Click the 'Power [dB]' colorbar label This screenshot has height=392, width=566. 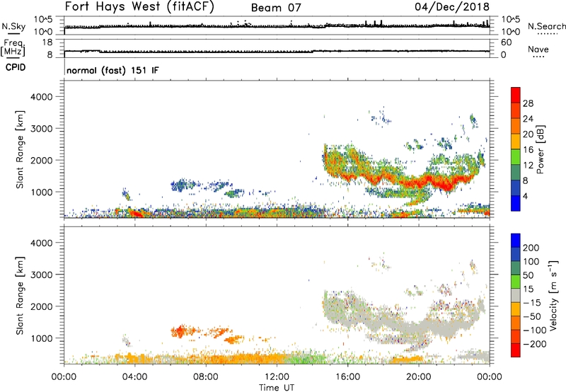[540, 149]
